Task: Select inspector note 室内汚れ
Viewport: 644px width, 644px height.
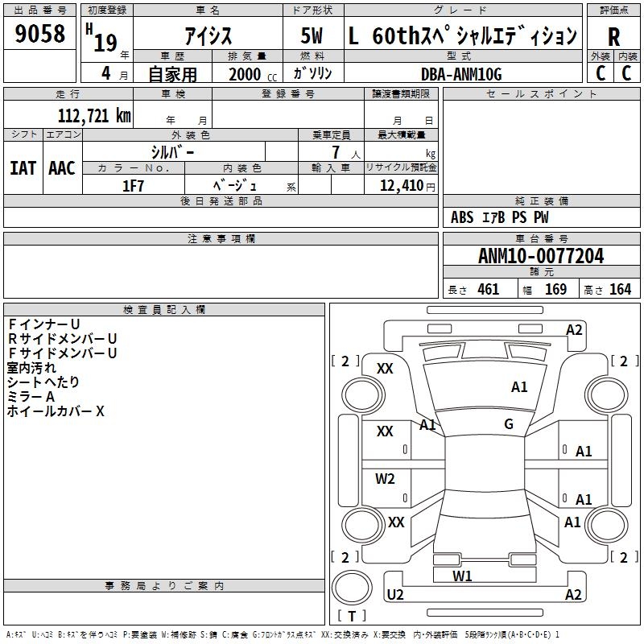Action: pos(31,368)
